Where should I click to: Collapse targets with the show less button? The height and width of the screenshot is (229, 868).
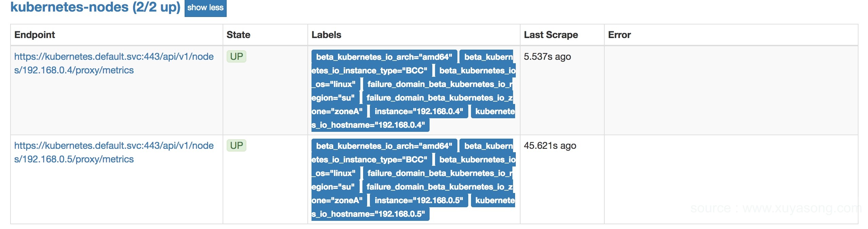[x=205, y=8]
